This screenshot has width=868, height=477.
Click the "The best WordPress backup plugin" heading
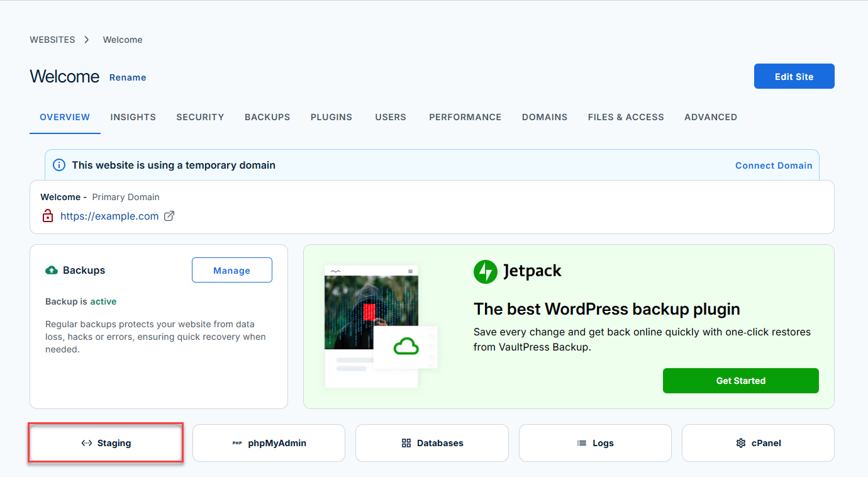(607, 309)
